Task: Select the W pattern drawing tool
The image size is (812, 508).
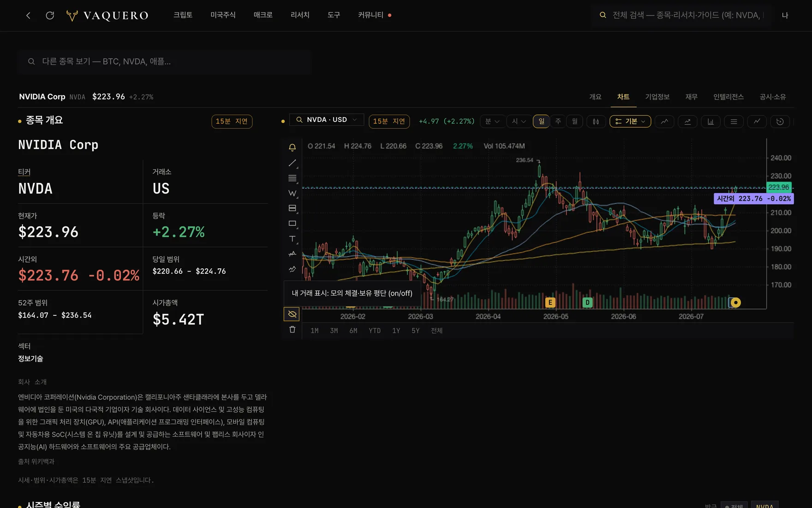Action: [292, 193]
